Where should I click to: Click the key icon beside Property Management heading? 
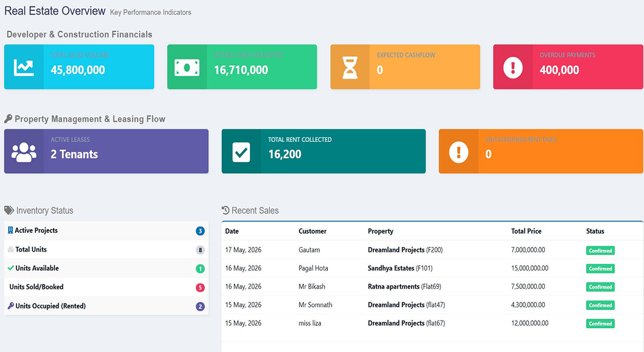(x=8, y=119)
